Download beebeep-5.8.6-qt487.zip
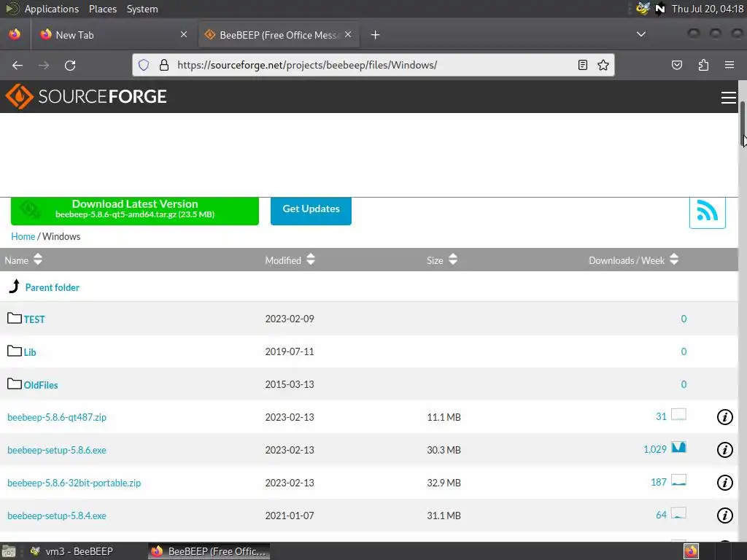Image resolution: width=747 pixels, height=560 pixels. coord(57,417)
